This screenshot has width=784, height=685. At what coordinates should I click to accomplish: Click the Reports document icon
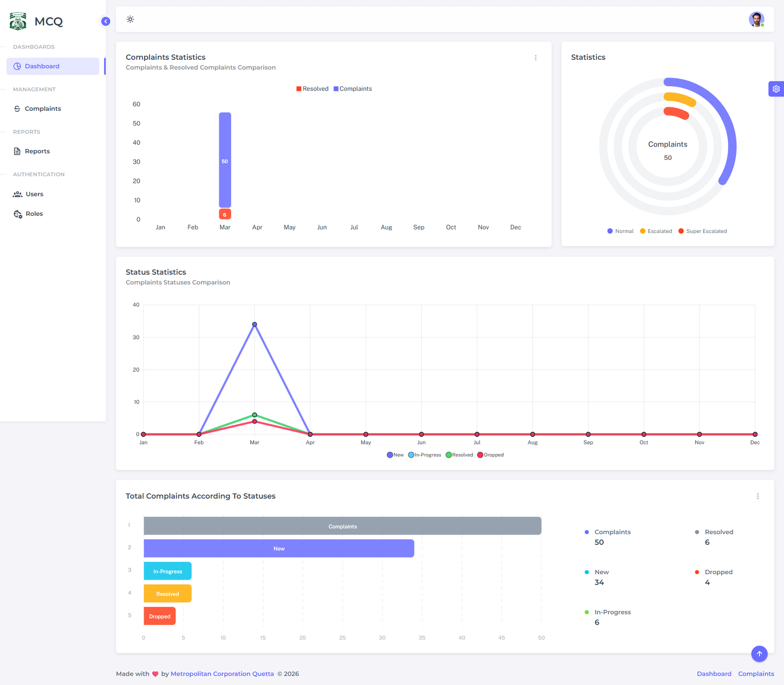tap(17, 152)
